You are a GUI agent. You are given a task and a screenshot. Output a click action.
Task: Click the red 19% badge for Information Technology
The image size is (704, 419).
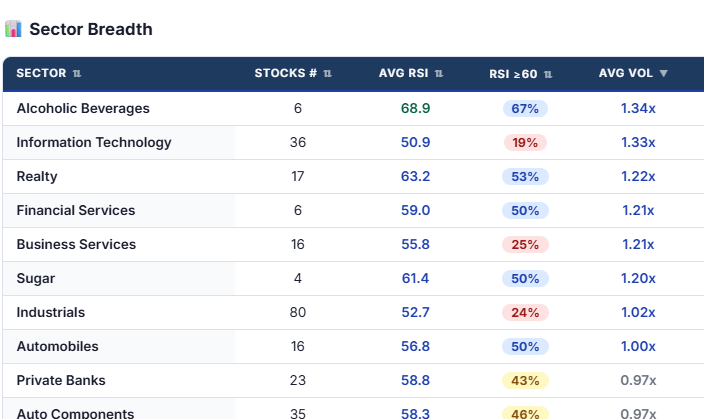pos(525,143)
